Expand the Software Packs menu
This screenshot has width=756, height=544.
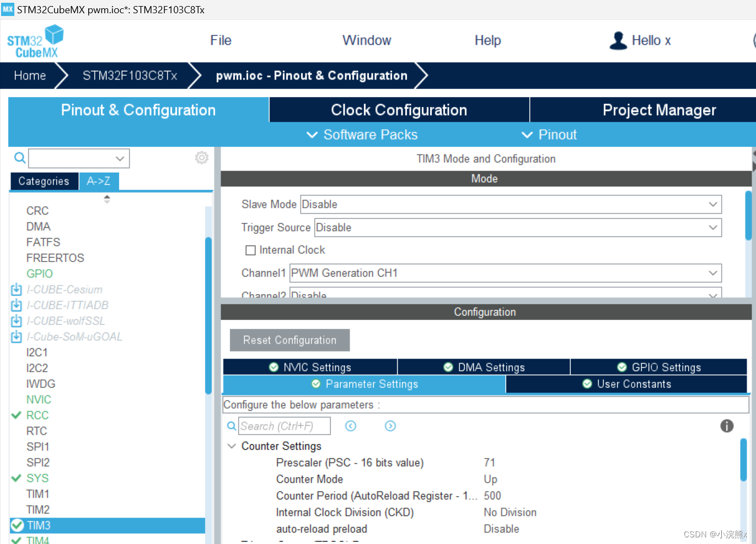(x=362, y=135)
